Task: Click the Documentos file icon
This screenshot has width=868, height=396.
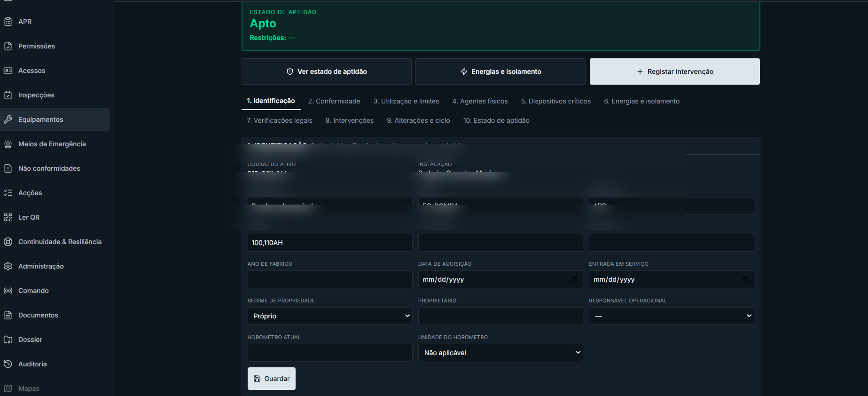Action: (x=8, y=315)
